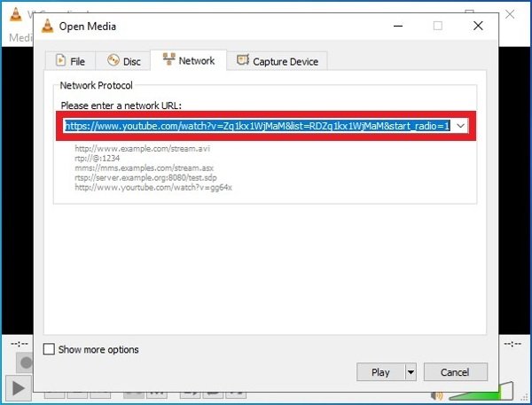Click the Network Protocol group label
The image size is (532, 405).
point(96,85)
